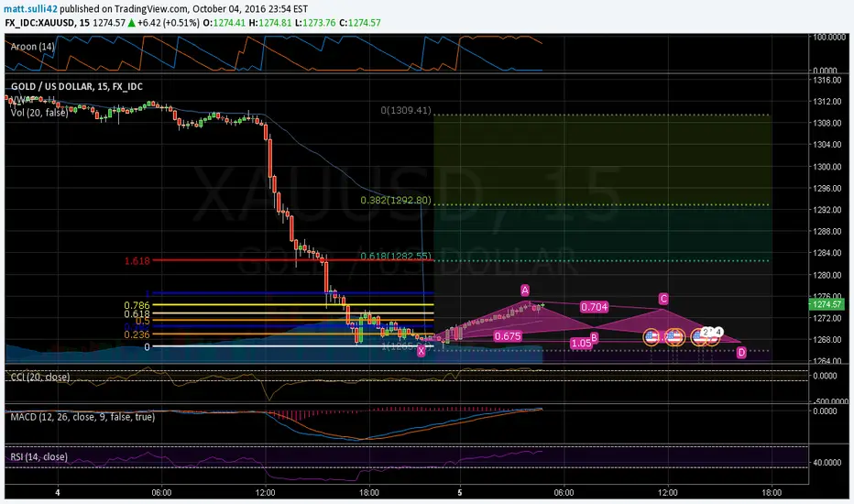Screen dimensions: 854x504
Task: Click the 1268.00 price axis label
Action: [827, 339]
